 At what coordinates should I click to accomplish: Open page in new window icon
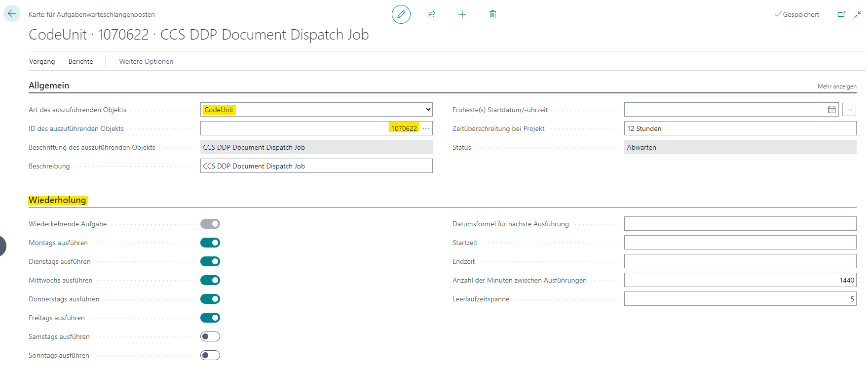841,14
